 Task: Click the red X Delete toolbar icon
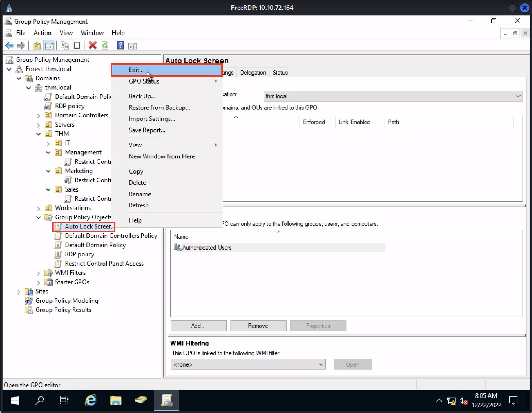[x=92, y=45]
